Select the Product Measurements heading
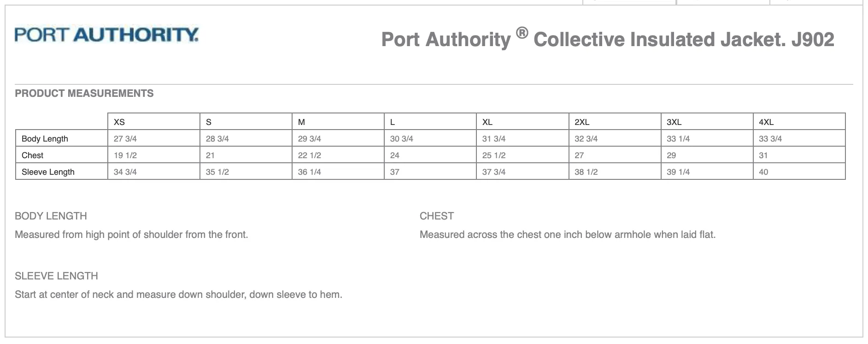Screen dimensions: 868x344 84,93
